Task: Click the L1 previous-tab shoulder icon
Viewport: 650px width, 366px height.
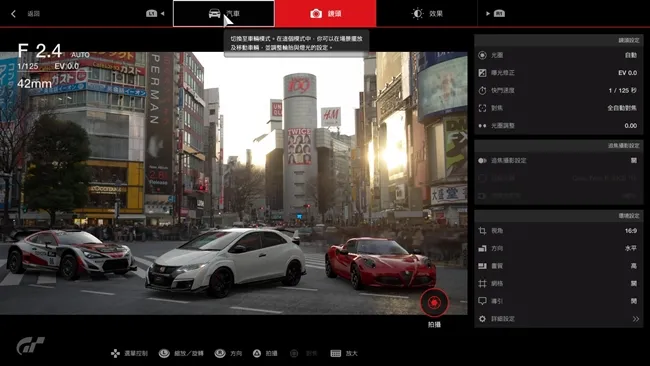Action: [152, 14]
